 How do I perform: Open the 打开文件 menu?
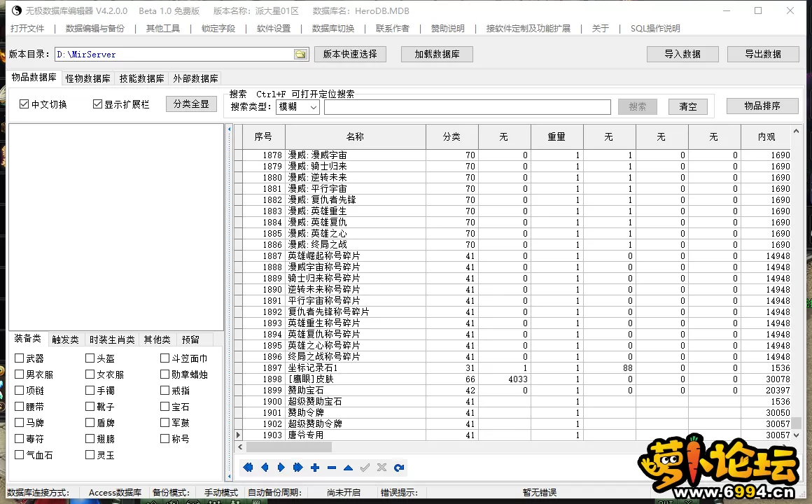coord(27,29)
